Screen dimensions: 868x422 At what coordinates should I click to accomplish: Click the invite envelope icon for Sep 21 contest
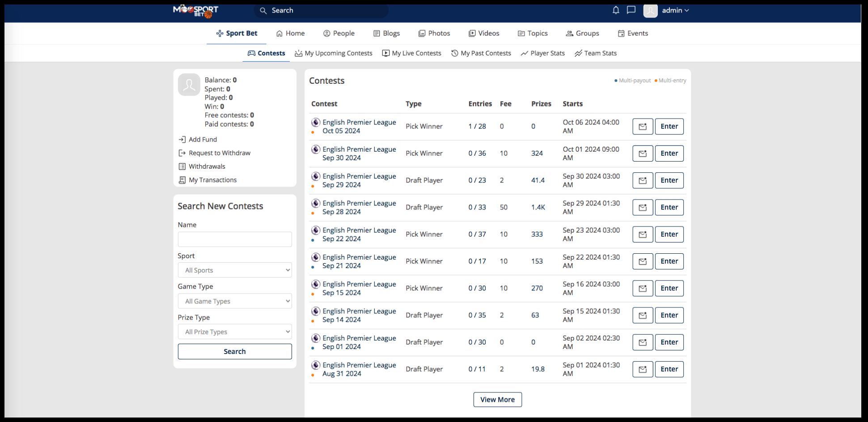click(x=643, y=261)
